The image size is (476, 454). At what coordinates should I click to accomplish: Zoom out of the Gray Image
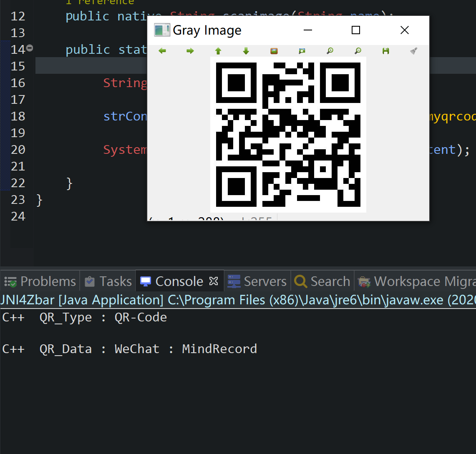tap(358, 51)
